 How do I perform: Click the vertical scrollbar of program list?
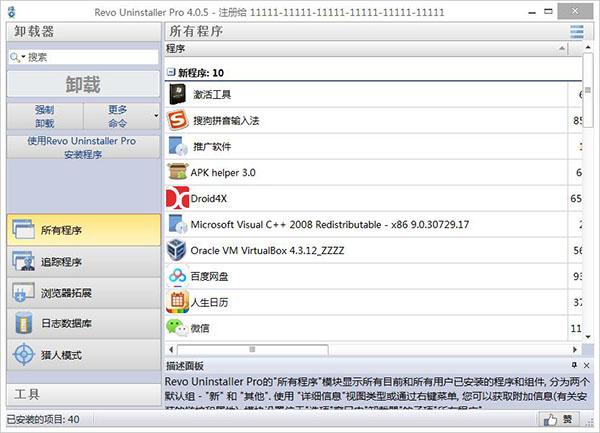590,200
